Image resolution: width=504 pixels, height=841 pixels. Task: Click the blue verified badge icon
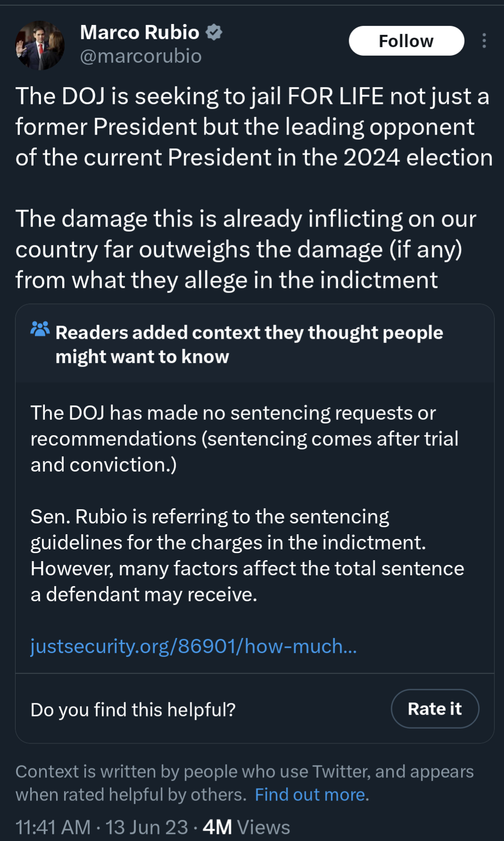tap(214, 32)
